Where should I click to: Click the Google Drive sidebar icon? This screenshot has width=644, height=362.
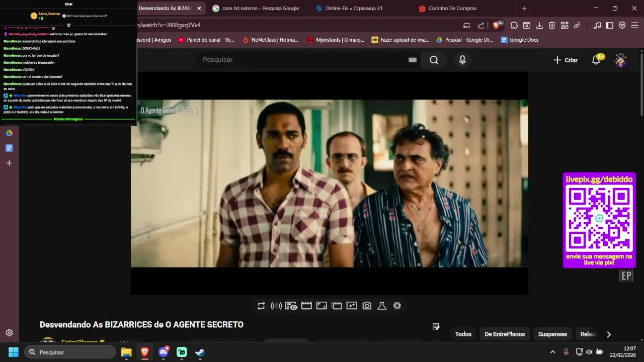pos(9,133)
